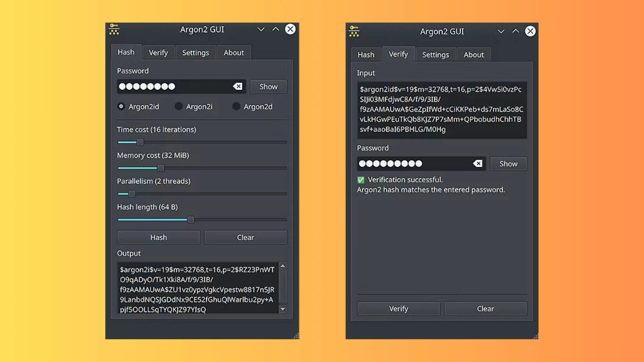The height and width of the screenshot is (362, 644).
Task: Click the output scrollbar up arrow
Action: click(x=283, y=266)
